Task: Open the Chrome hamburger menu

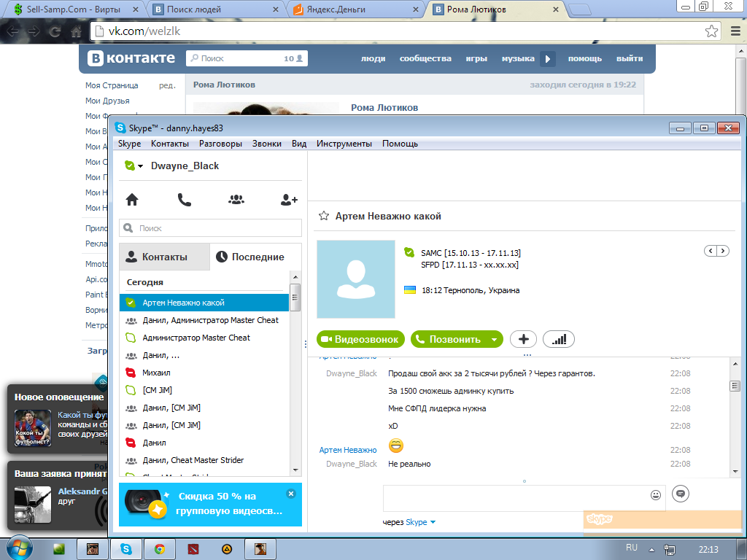Action: click(x=735, y=31)
